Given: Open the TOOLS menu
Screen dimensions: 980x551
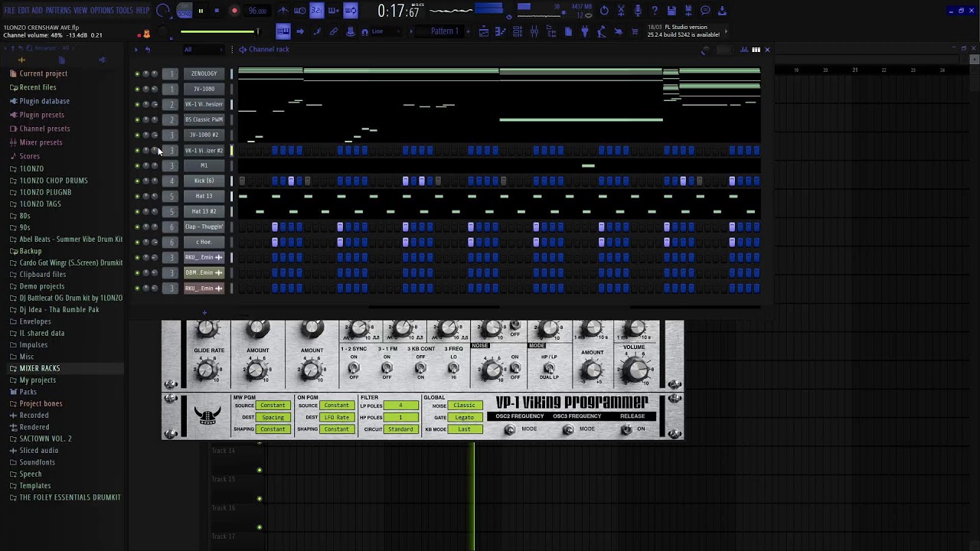Looking at the screenshot, I should 125,11.
